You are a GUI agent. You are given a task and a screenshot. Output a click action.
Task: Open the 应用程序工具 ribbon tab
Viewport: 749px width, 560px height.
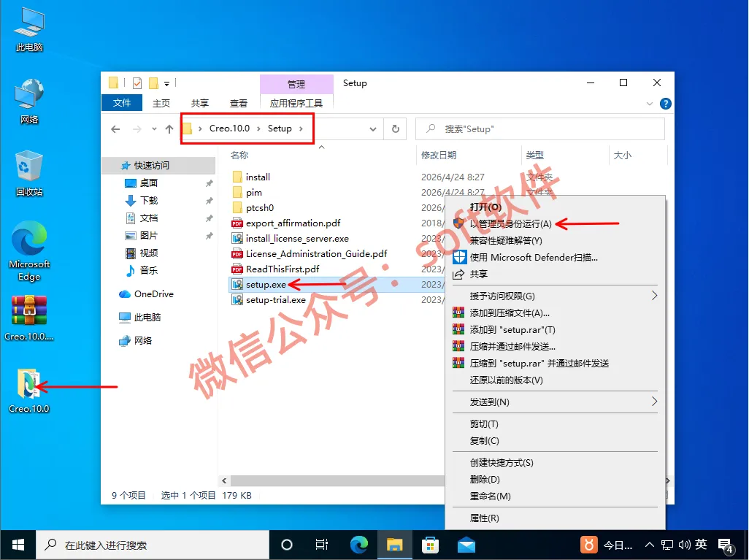(x=296, y=103)
